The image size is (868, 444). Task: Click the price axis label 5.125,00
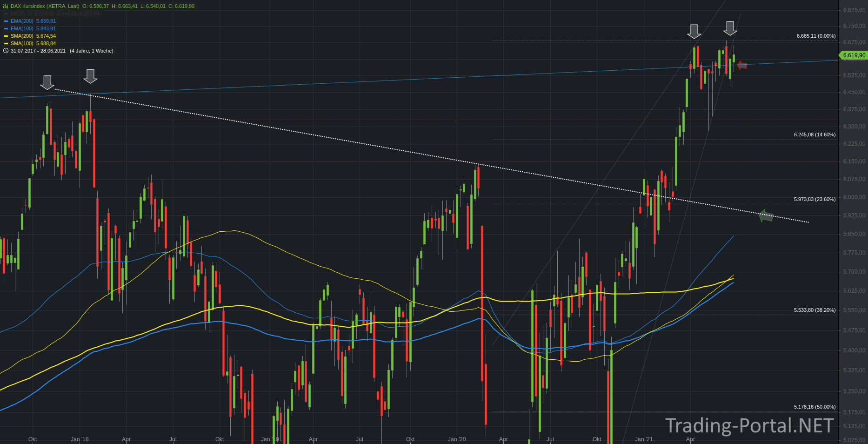coord(855,426)
